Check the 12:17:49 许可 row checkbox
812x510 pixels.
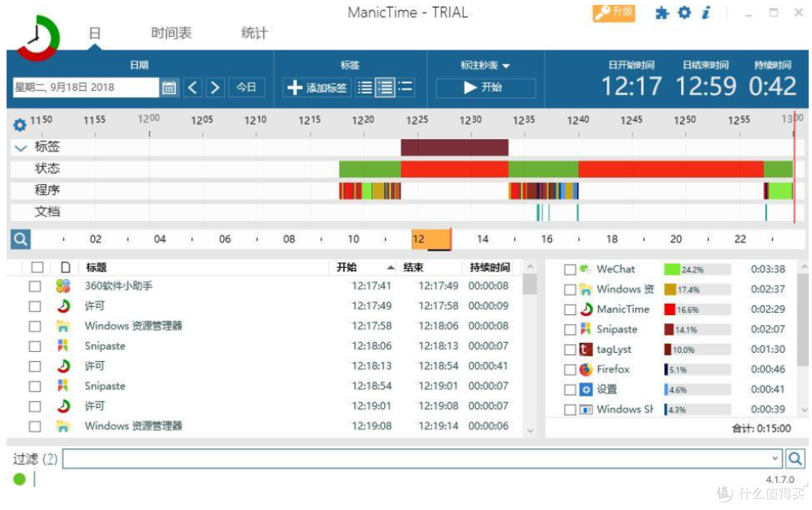35,306
